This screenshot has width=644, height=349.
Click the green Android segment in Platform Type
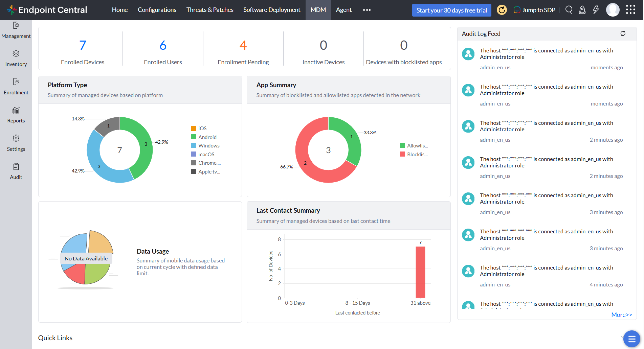146,144
